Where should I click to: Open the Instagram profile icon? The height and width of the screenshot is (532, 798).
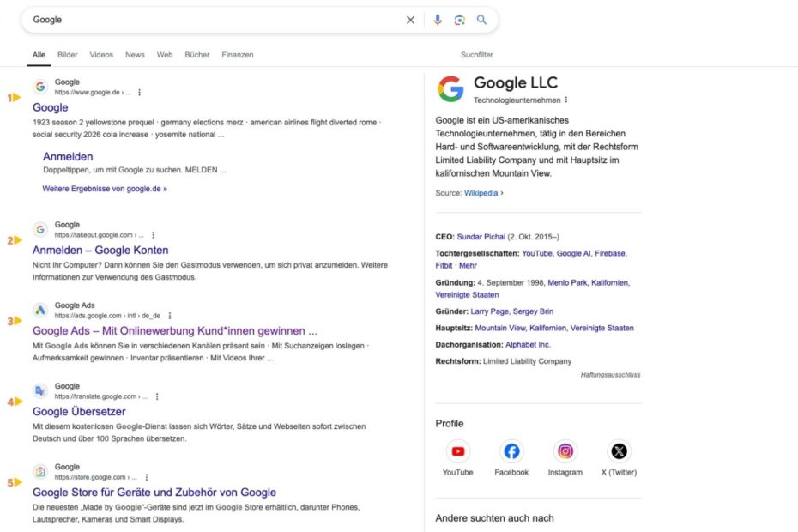point(565,451)
